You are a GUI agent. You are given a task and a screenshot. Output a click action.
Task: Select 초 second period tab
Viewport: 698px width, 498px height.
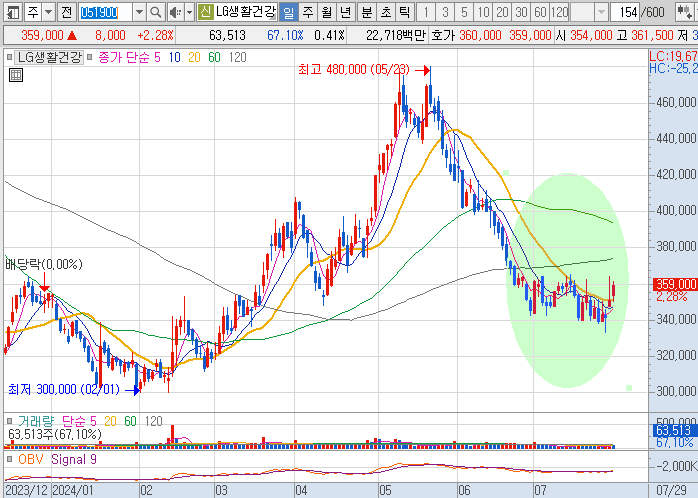(x=386, y=12)
